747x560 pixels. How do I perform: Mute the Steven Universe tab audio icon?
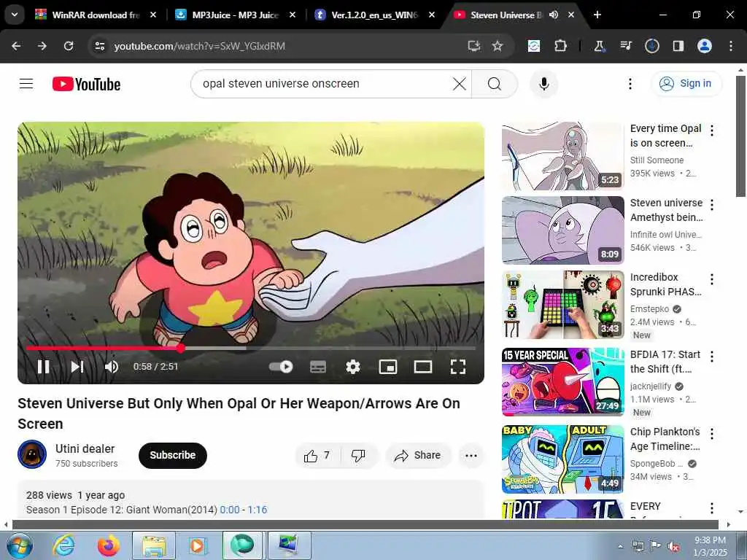point(554,15)
